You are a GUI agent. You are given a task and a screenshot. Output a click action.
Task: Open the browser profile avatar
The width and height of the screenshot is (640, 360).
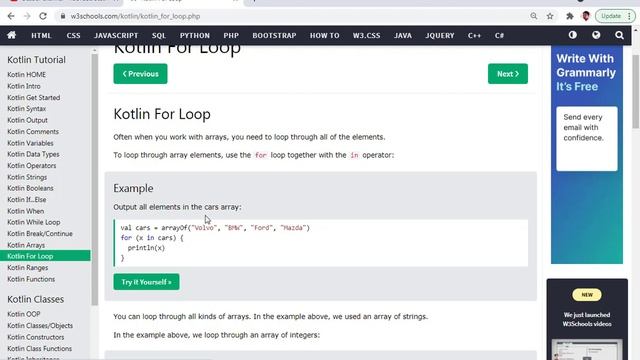pyautogui.click(x=586, y=16)
